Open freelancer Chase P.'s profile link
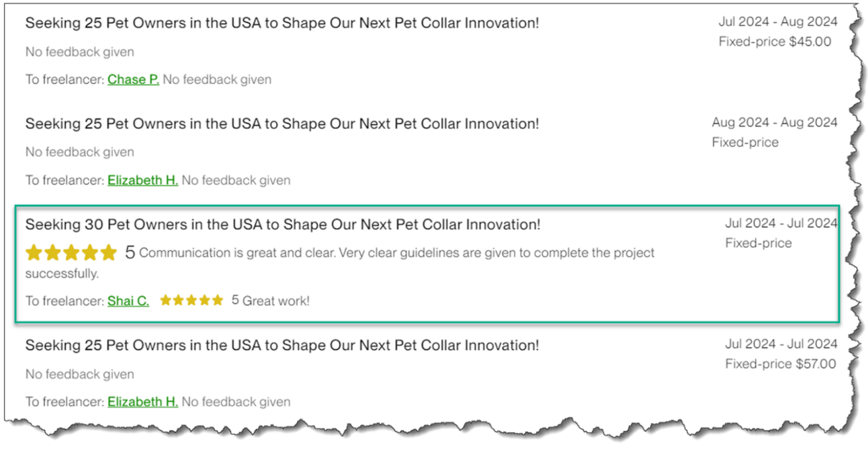The height and width of the screenshot is (451, 868). 133,80
